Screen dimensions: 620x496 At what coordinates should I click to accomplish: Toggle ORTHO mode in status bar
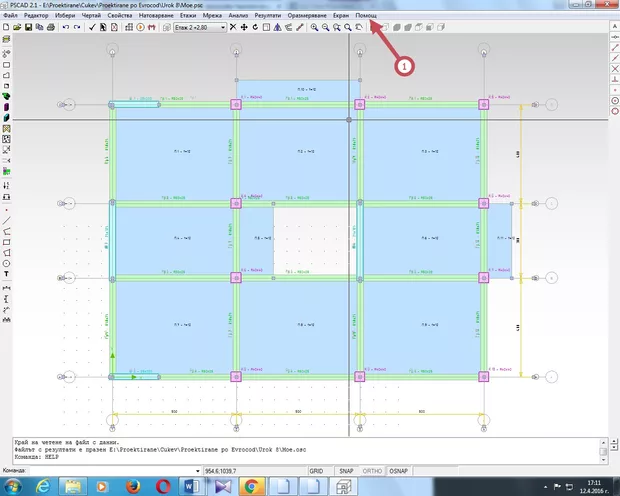pos(373,469)
